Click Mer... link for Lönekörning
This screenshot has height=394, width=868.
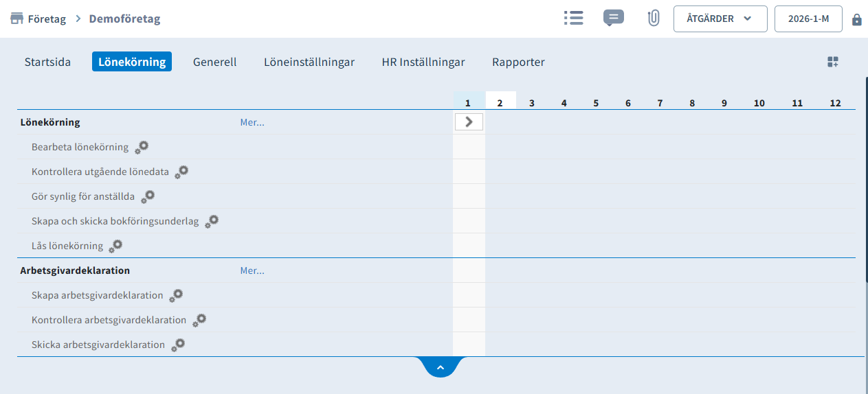pos(252,122)
